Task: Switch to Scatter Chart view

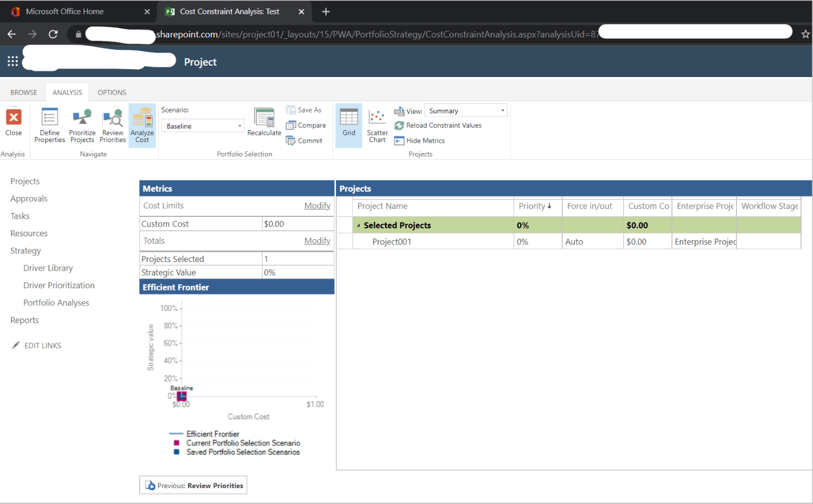Action: (x=377, y=125)
